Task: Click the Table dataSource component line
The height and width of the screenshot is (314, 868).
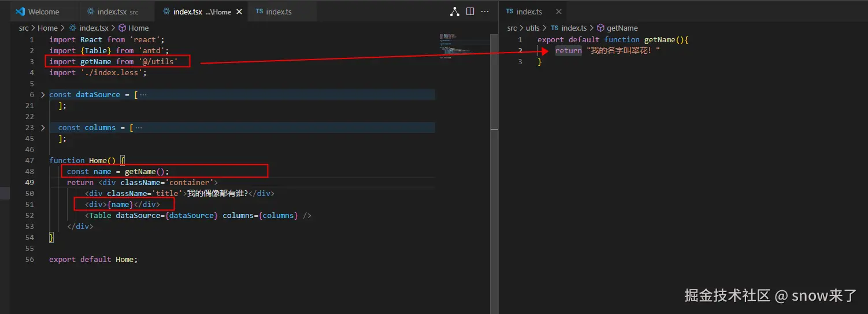Action: [198, 216]
